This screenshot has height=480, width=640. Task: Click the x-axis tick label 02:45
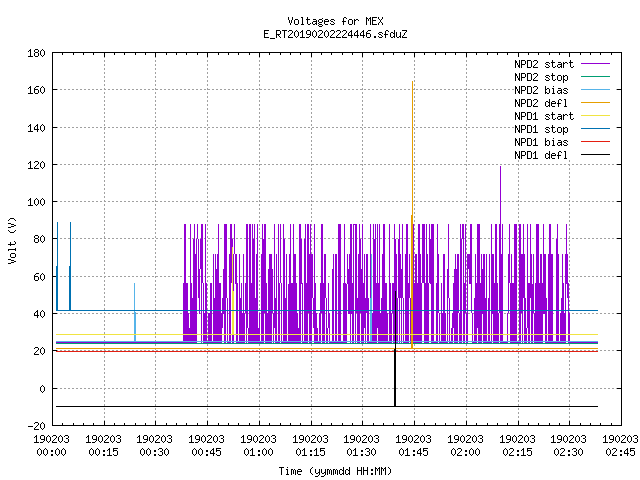tap(620, 452)
